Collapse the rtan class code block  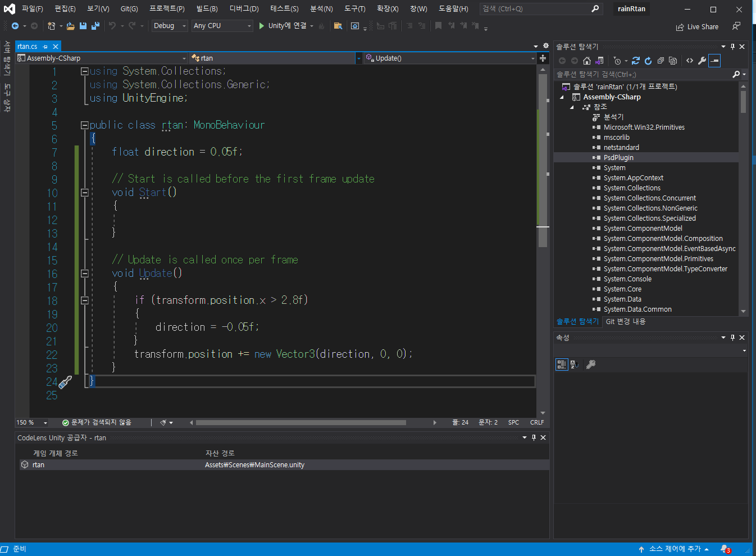[x=84, y=125]
